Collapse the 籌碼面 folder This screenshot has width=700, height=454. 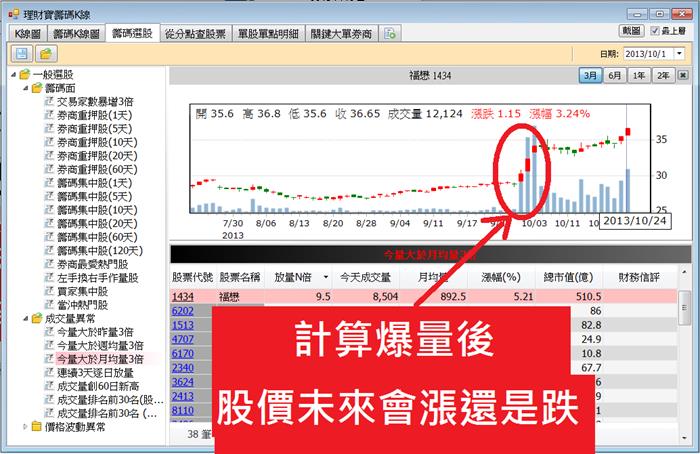(25, 88)
